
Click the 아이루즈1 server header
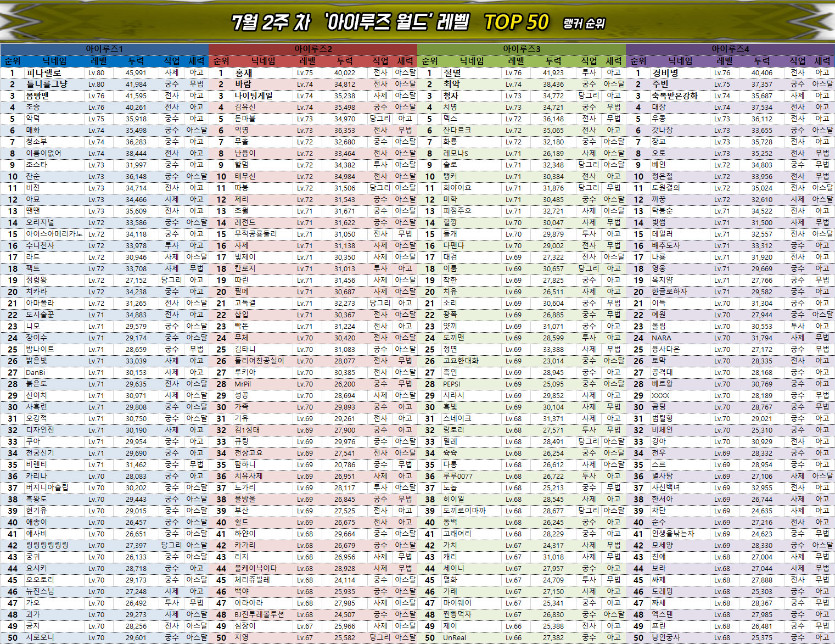pos(104,49)
